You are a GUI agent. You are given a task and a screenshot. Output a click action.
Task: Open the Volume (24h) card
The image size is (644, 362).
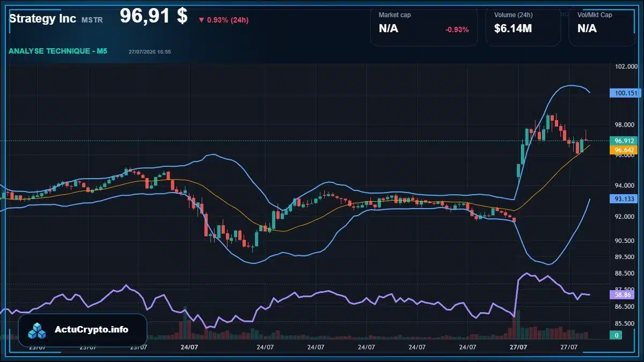(523, 26)
